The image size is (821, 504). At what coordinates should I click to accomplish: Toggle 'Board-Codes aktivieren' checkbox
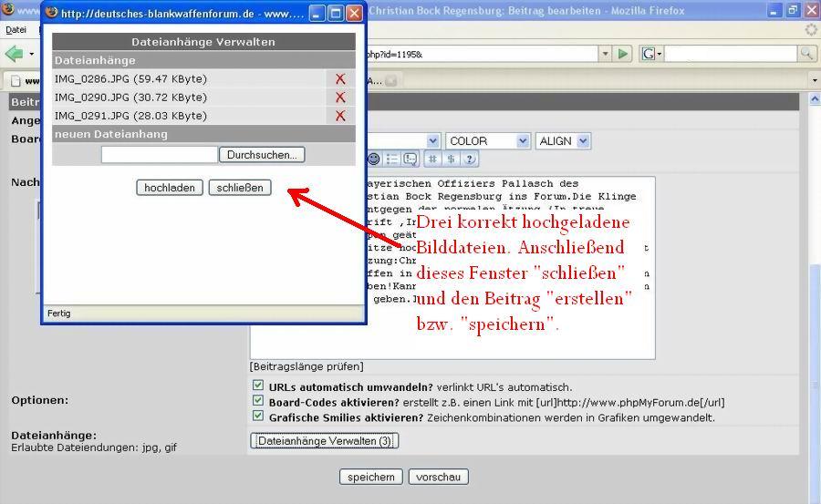click(258, 401)
